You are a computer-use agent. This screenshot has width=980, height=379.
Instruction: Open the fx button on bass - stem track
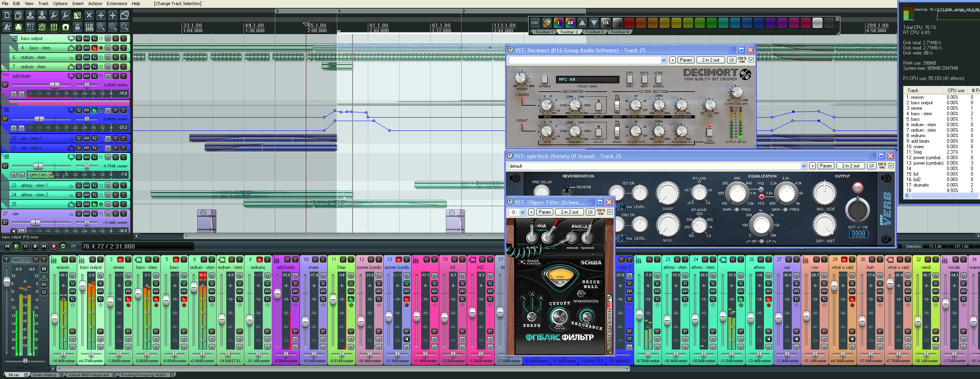pyautogui.click(x=95, y=48)
